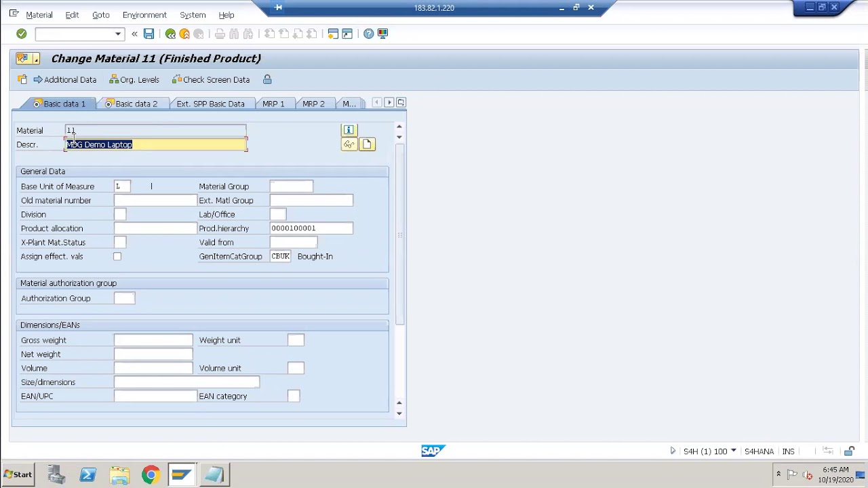868x488 pixels.
Task: Switch to the MRP 1 tab
Action: [x=273, y=104]
